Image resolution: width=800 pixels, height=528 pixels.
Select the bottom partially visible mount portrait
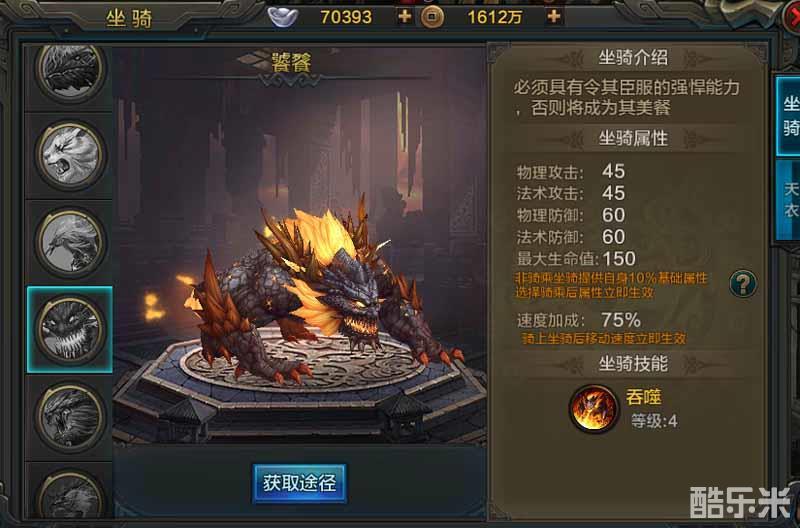70,495
